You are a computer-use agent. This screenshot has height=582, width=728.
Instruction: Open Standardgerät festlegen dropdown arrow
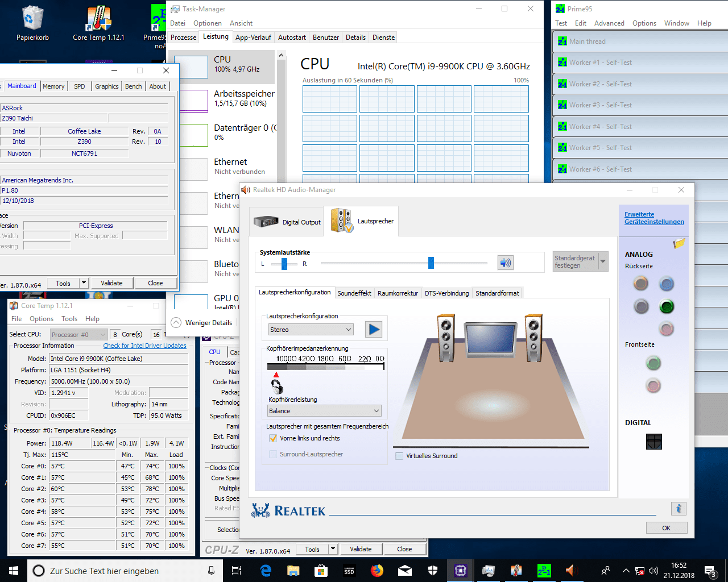603,261
